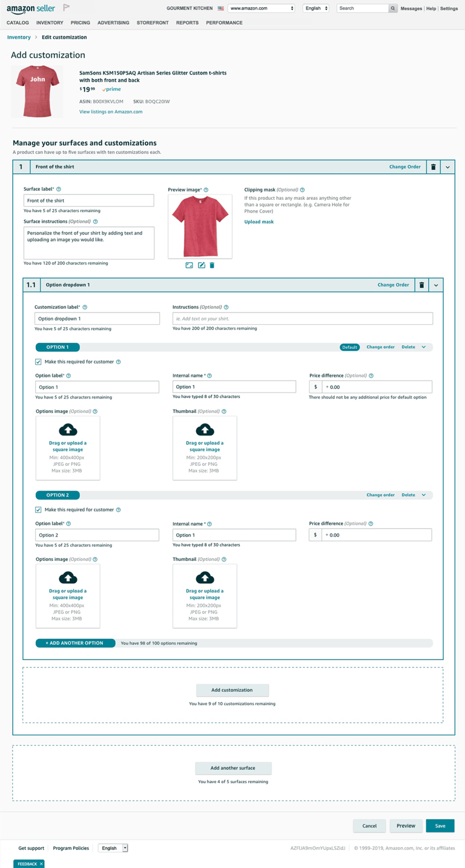
Task: Click the trash icon for surface 1
Action: (x=434, y=167)
